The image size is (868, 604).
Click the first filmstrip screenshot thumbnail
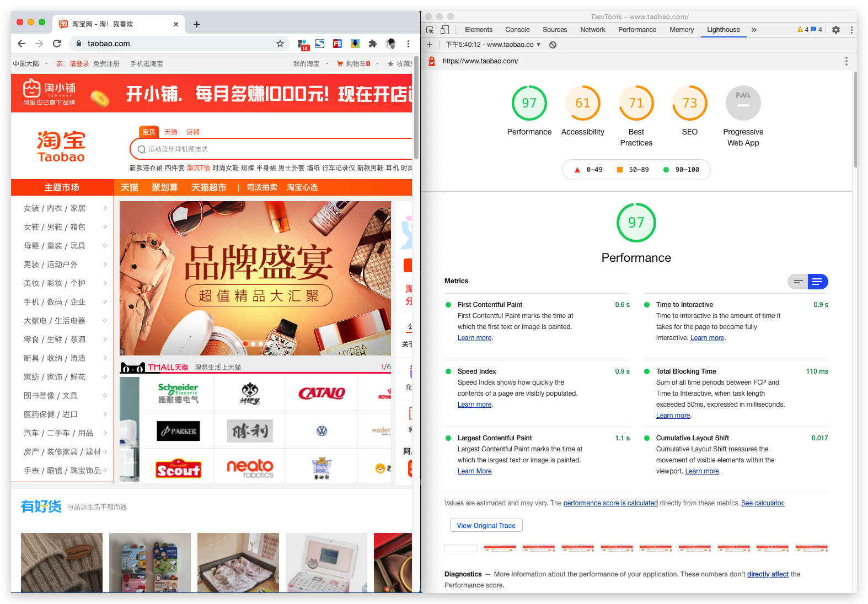(x=461, y=548)
